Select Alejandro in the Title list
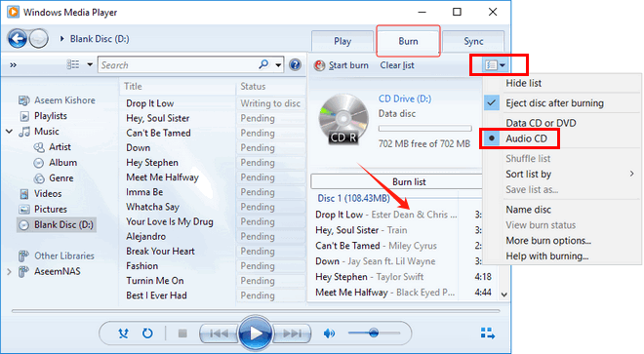Viewport: 644px width, 354px height. (145, 237)
